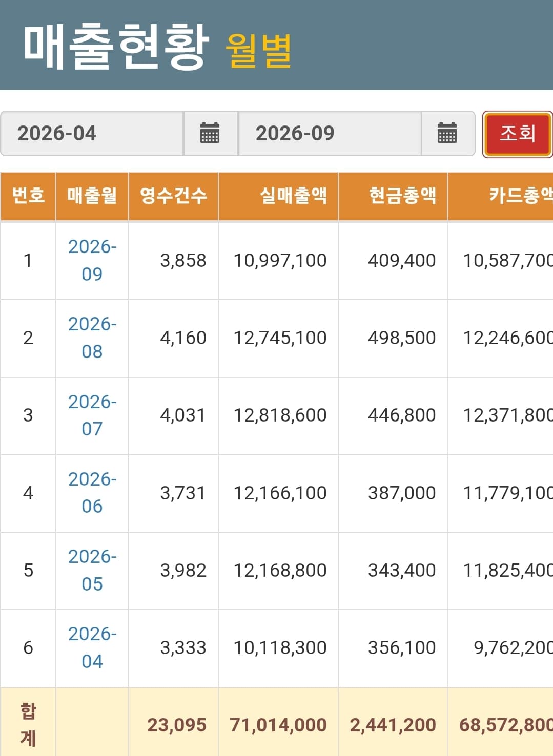Screen dimensions: 553x756
Task: Select the receipt count value 4,031
Action: [183, 415]
